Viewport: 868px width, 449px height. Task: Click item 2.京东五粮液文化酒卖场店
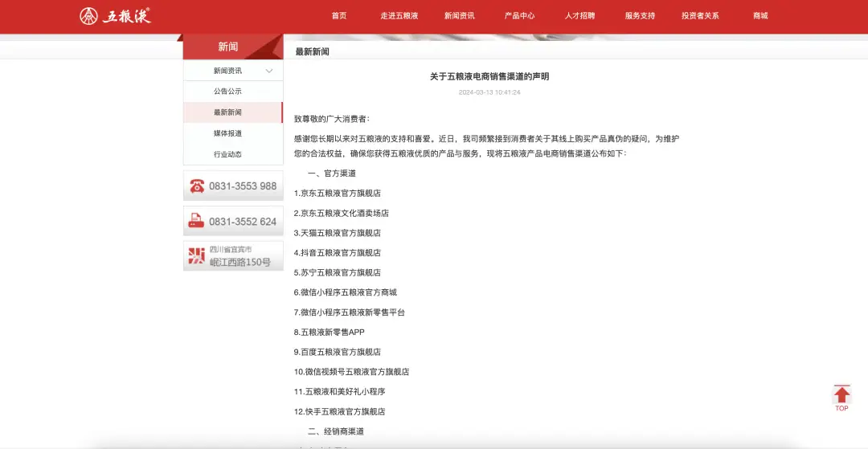point(341,213)
